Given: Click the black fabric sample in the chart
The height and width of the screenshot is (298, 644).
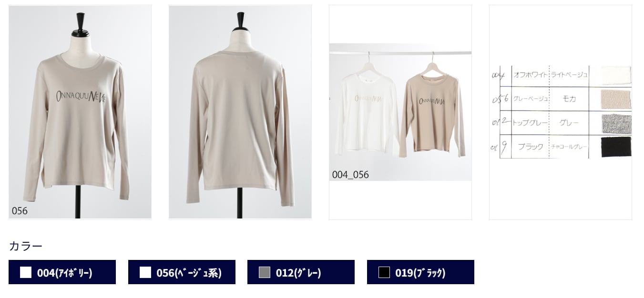Looking at the screenshot, I should pyautogui.click(x=616, y=147).
